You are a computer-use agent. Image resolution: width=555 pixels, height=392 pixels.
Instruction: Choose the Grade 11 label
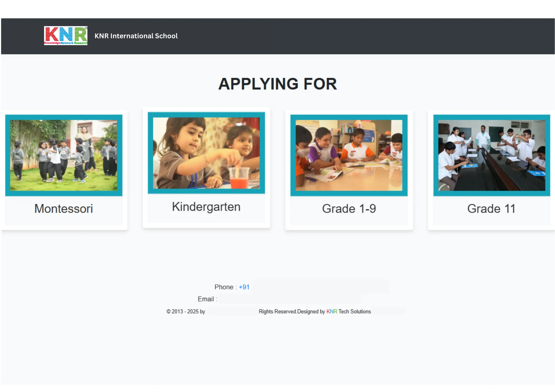(491, 208)
